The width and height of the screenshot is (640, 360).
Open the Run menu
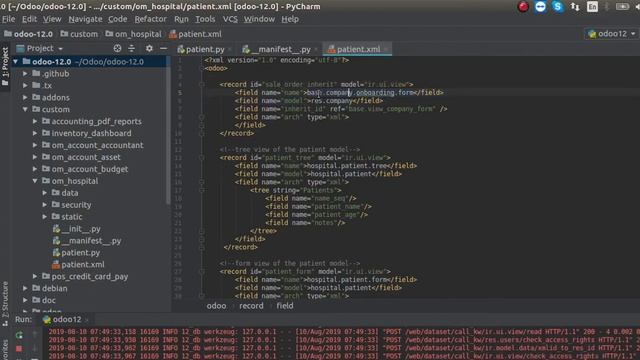181,19
